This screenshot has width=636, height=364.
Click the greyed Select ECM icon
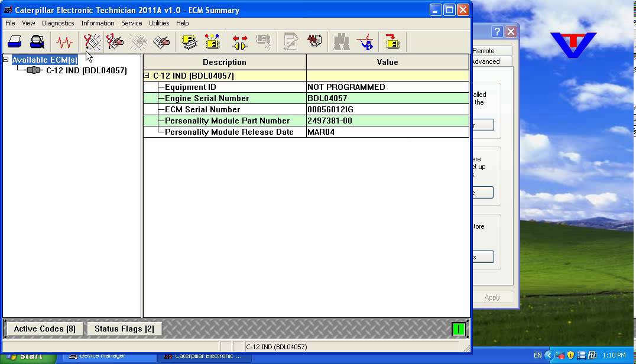click(x=263, y=42)
